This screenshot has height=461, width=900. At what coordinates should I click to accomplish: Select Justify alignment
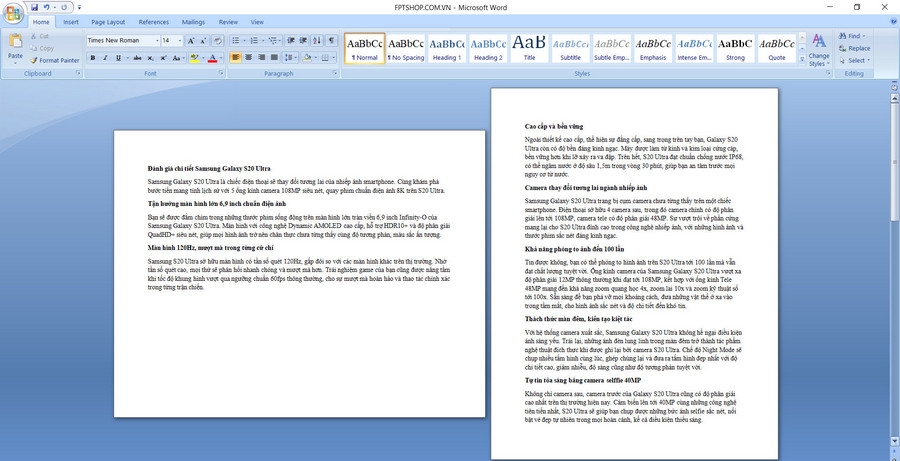tap(274, 58)
